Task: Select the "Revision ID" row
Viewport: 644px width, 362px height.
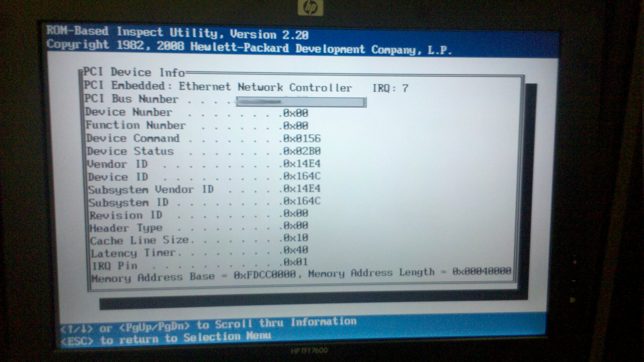Action: [199, 214]
